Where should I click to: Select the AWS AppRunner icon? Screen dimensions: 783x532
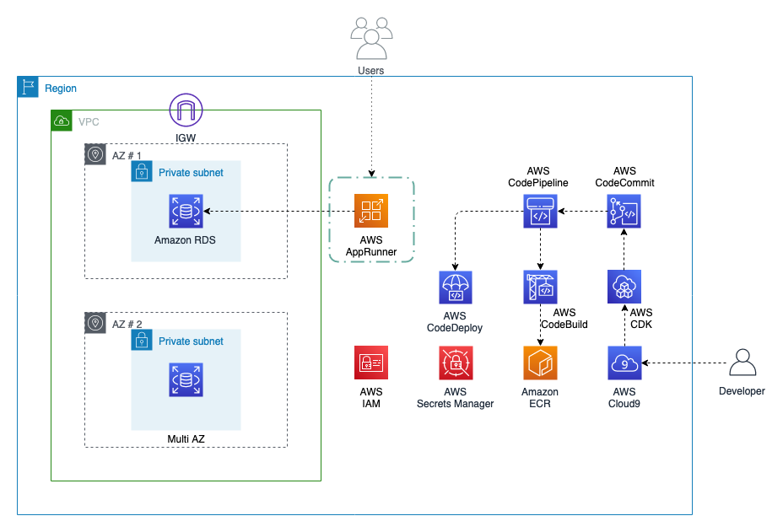371,211
